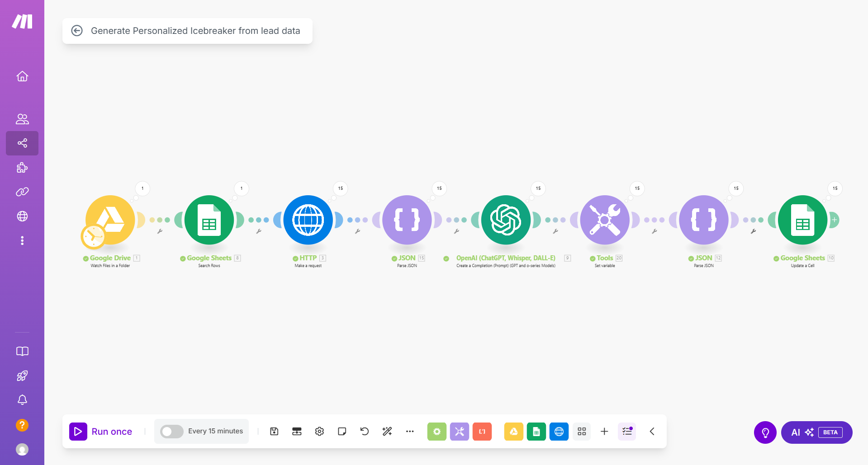Open the OpenAI Create a Completion module
The height and width of the screenshot is (465, 868).
[506, 220]
